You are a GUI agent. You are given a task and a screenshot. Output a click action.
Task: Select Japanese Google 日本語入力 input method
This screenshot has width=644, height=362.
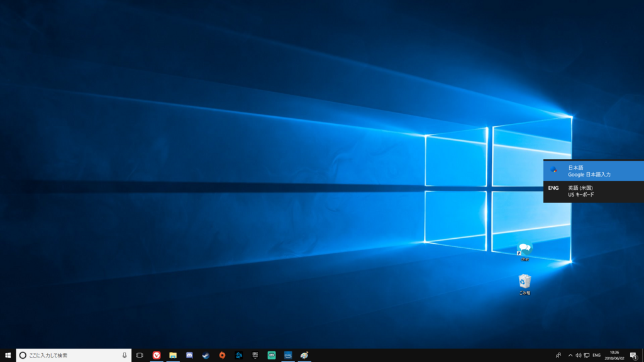click(x=594, y=171)
